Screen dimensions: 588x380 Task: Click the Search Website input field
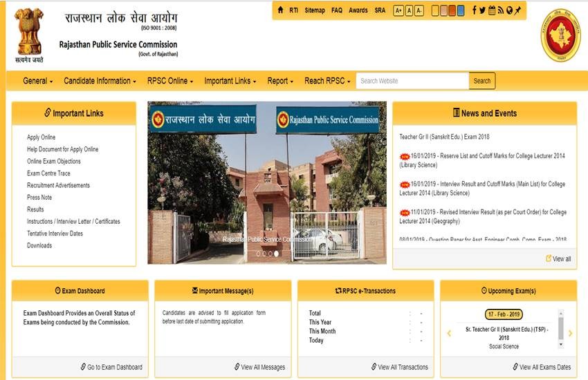[412, 81]
